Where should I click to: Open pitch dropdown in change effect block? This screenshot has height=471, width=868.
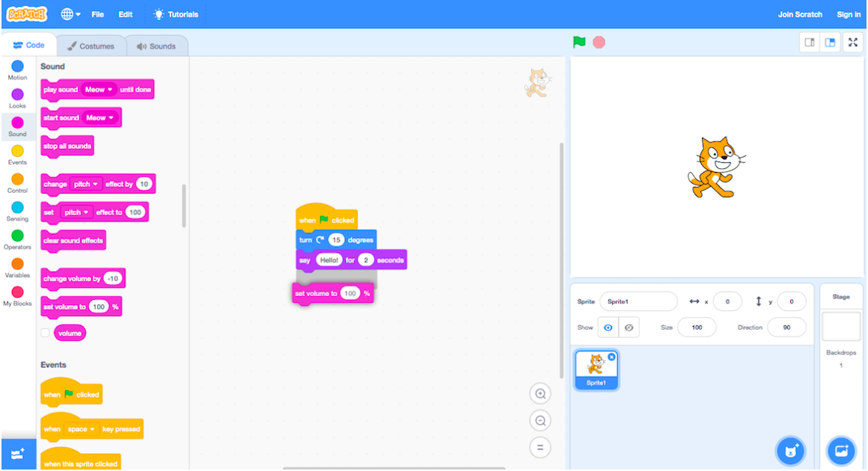(86, 184)
